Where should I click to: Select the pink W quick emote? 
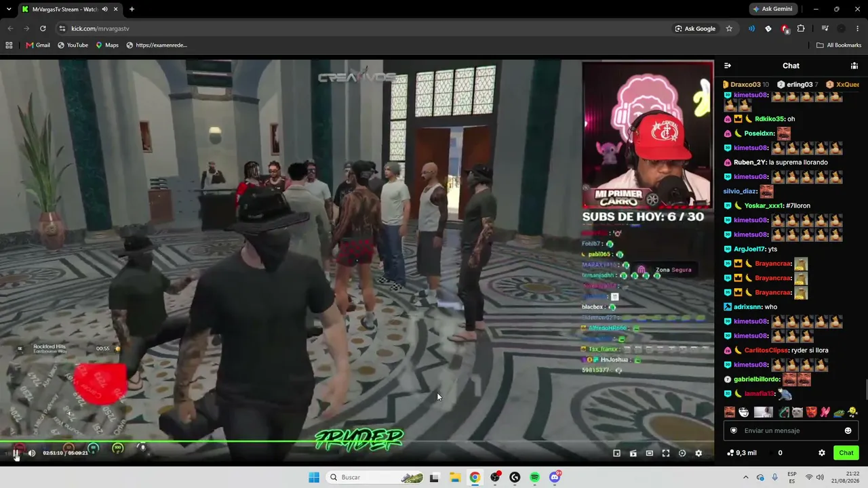pos(825,412)
